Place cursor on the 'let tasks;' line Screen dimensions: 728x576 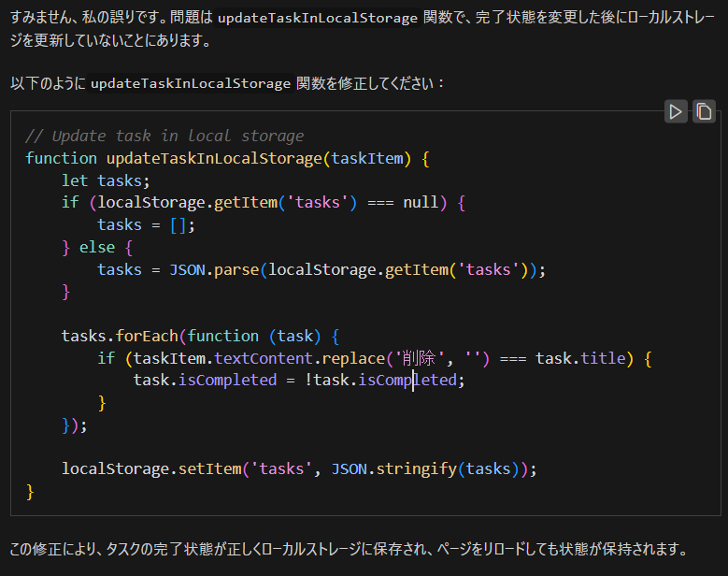tap(106, 180)
